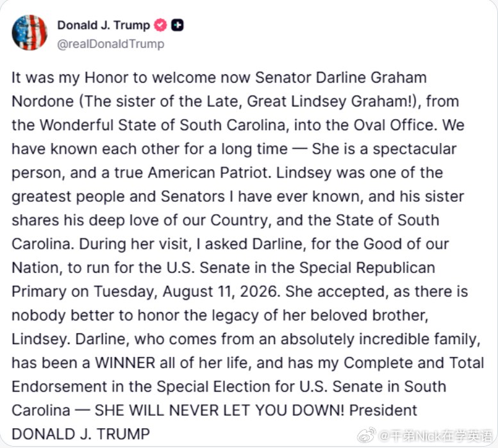Image resolution: width=498 pixels, height=448 pixels.
Task: Click 'SHE WILL NEVER LET YOU DOWN!' text
Action: [x=219, y=411]
